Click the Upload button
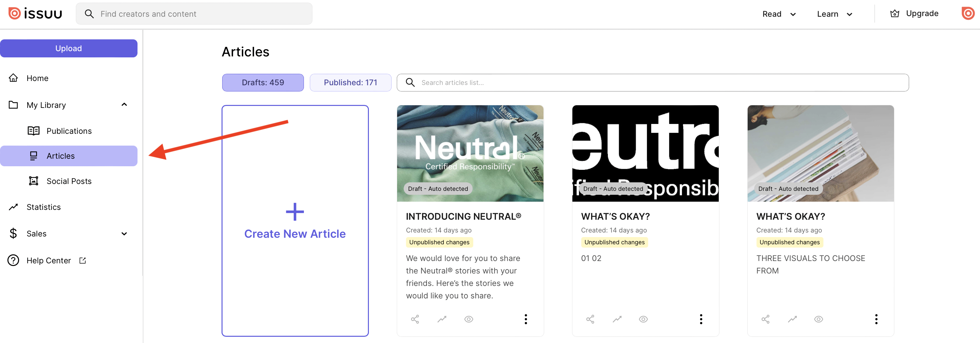This screenshot has width=980, height=343. (x=69, y=48)
